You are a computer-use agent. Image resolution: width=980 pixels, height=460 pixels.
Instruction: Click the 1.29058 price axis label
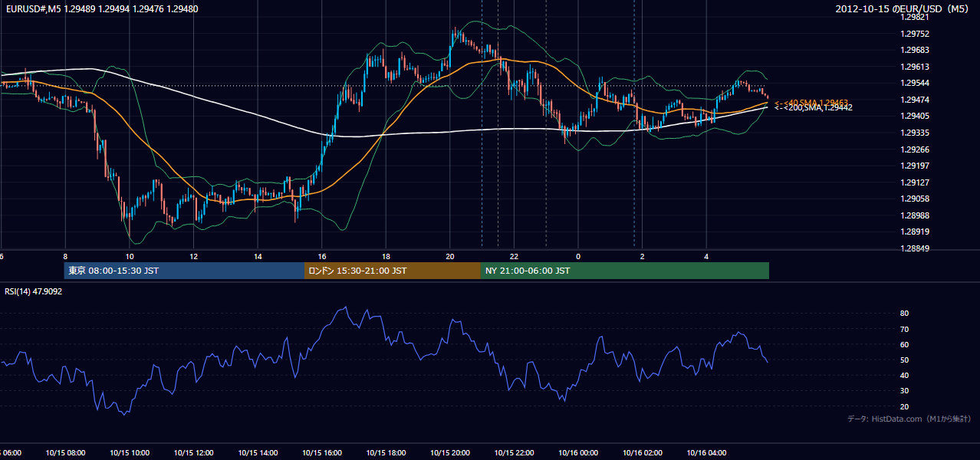click(916, 199)
